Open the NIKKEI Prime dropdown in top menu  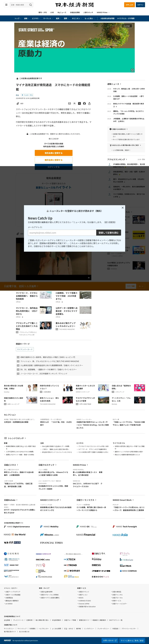103,12
